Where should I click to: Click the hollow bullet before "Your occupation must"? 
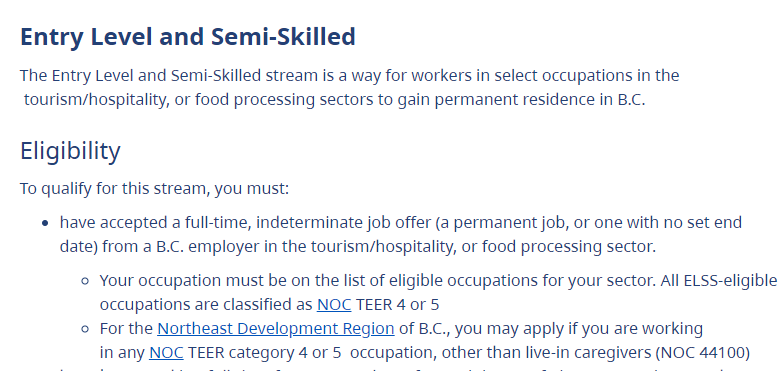[x=85, y=281]
